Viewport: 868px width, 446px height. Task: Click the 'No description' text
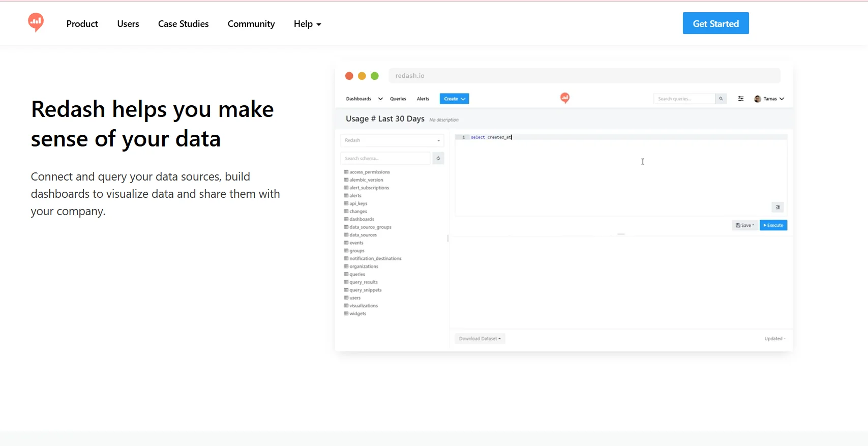click(444, 120)
